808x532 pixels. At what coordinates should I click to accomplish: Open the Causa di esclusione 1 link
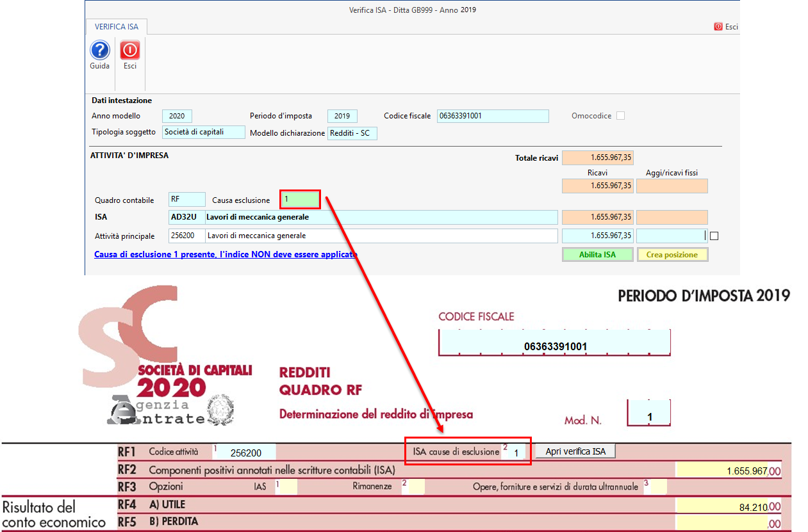pos(226,255)
